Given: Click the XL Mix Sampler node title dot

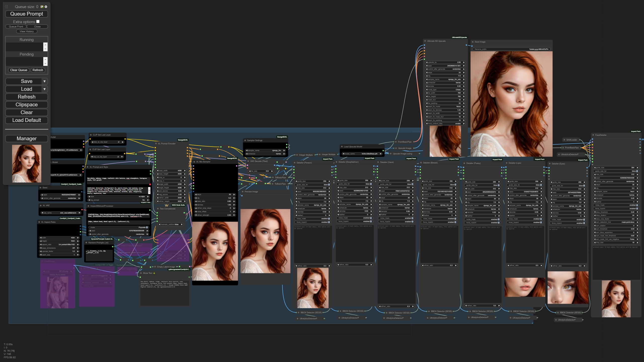Looking at the screenshot, I should [194, 162].
